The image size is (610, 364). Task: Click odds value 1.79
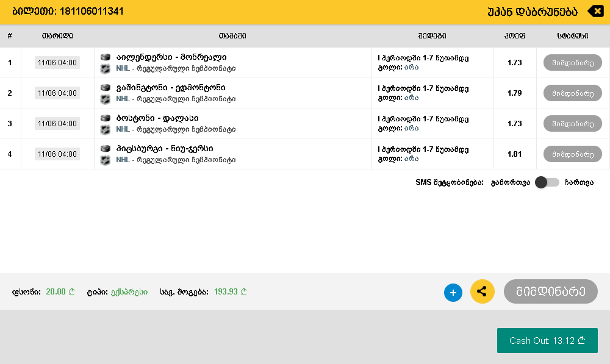pyautogui.click(x=515, y=93)
